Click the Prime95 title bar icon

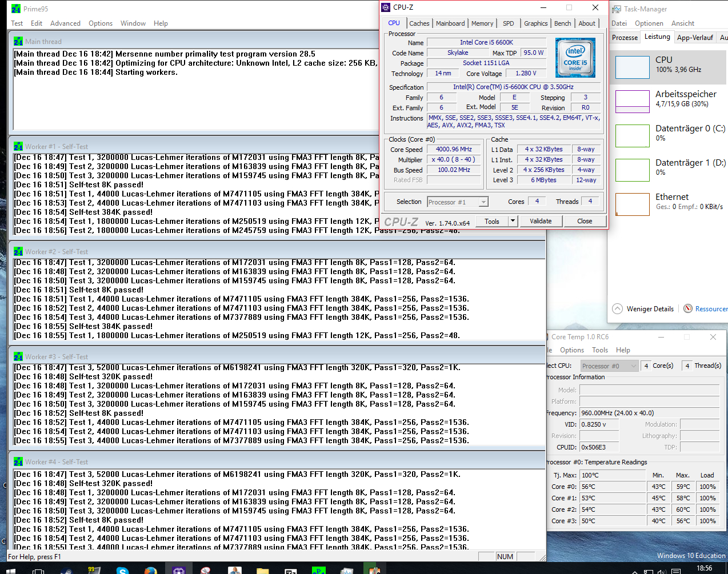coord(16,9)
